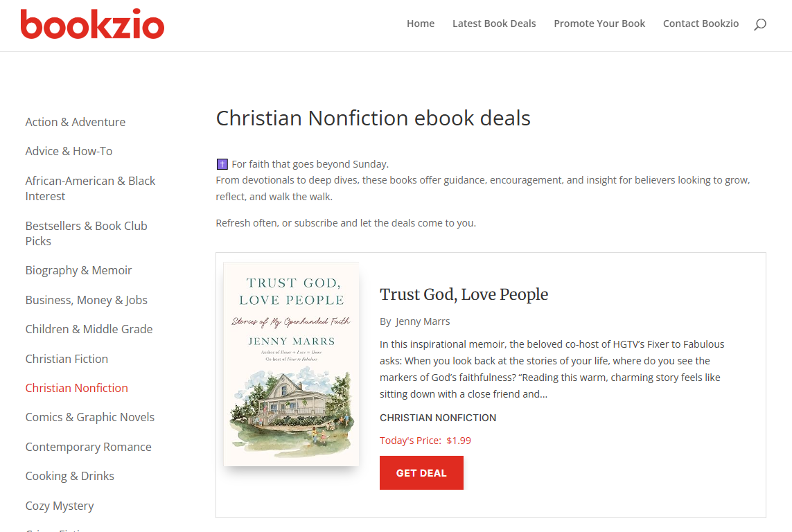The height and width of the screenshot is (532, 792).
Task: Select the Comics & Graphic Novels category
Action: 90,417
